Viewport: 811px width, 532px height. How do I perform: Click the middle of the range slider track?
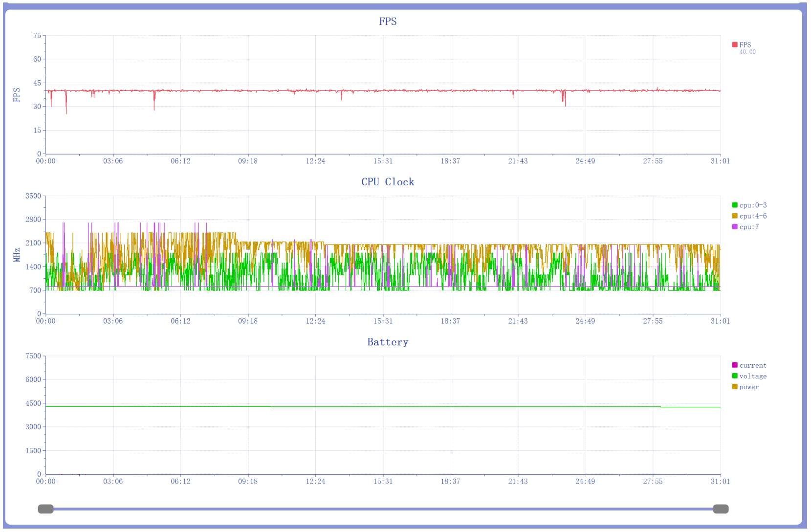tap(383, 509)
